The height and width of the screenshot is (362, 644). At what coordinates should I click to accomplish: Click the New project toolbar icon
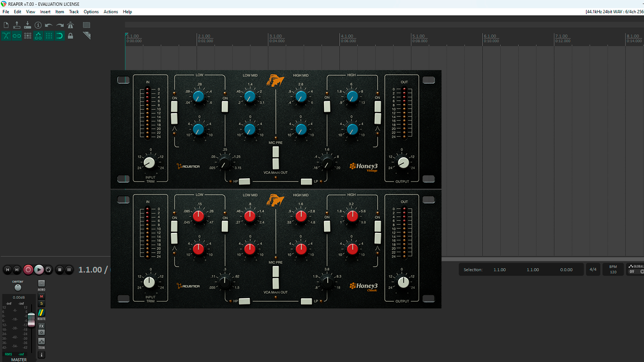(x=6, y=25)
